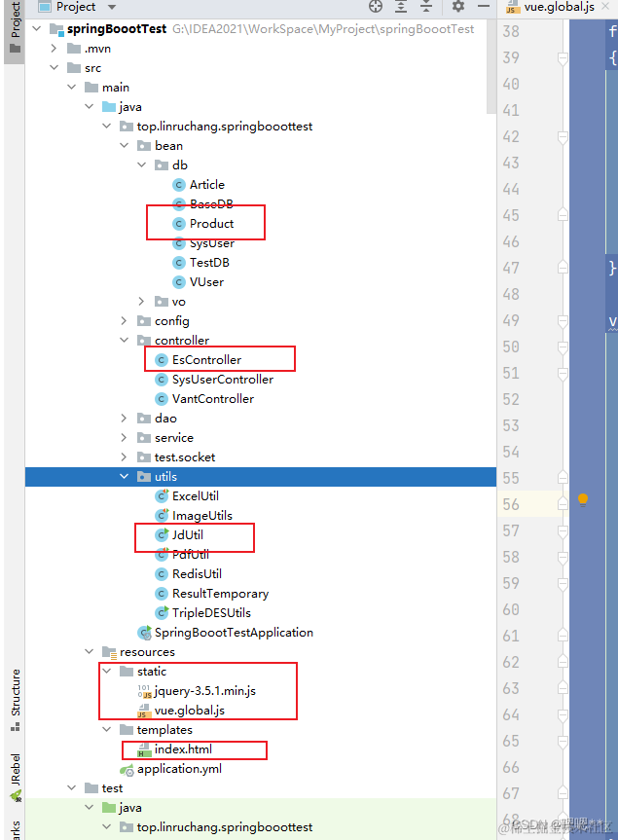Open the Project tool window side tab
Screen dimensions: 618x840
tap(15, 28)
